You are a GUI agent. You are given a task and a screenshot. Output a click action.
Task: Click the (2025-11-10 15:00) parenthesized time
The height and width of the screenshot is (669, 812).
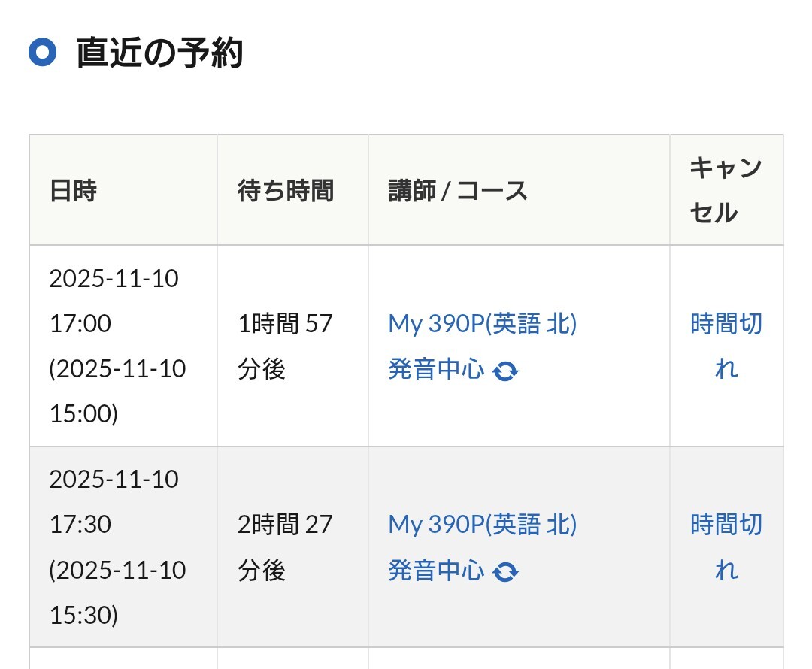click(x=117, y=391)
